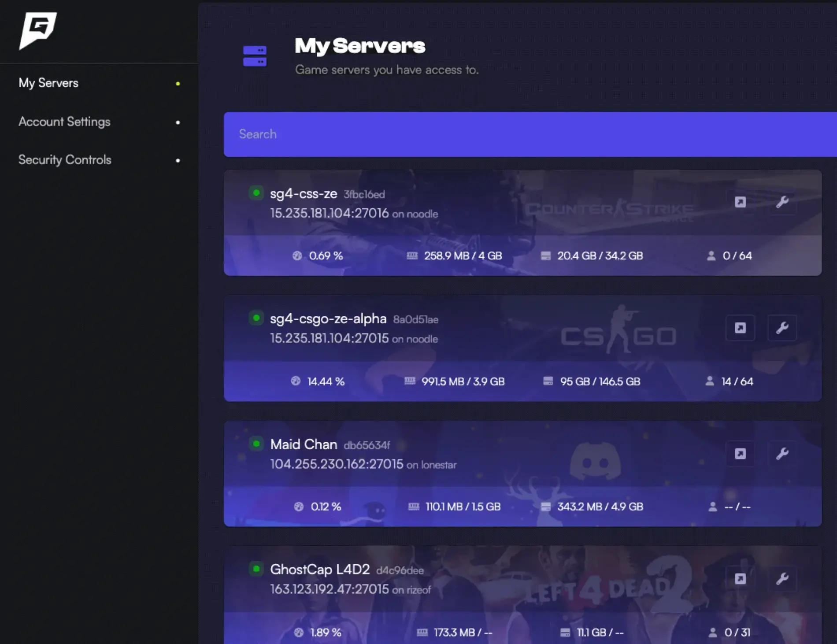Open Account Settings from the sidebar

point(64,122)
